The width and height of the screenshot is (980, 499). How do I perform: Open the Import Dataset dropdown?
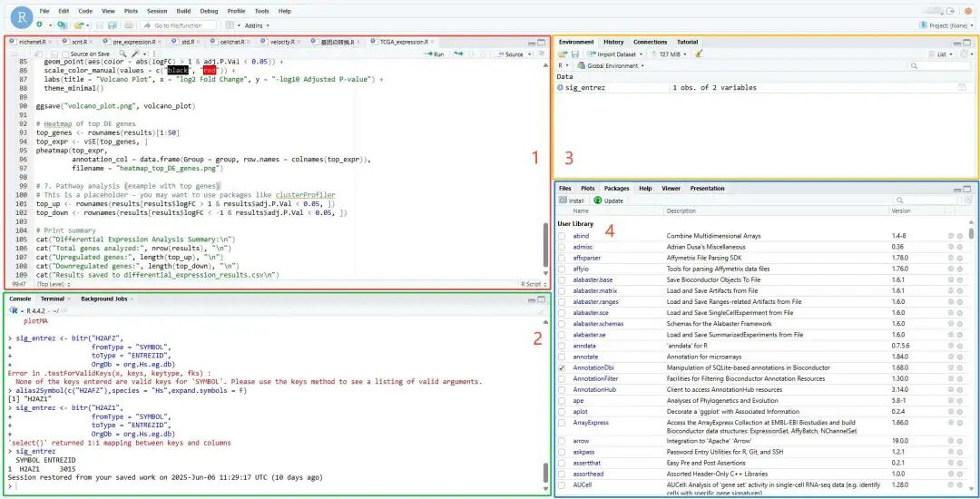pos(614,54)
